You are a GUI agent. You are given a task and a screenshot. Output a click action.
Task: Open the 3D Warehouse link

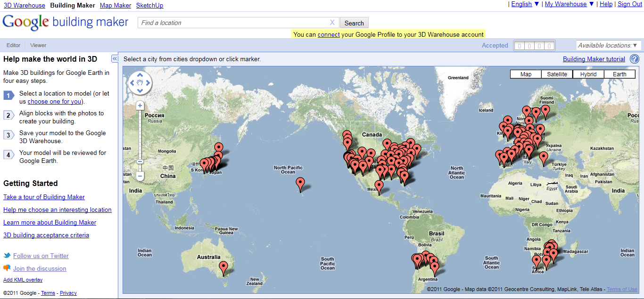coord(25,5)
